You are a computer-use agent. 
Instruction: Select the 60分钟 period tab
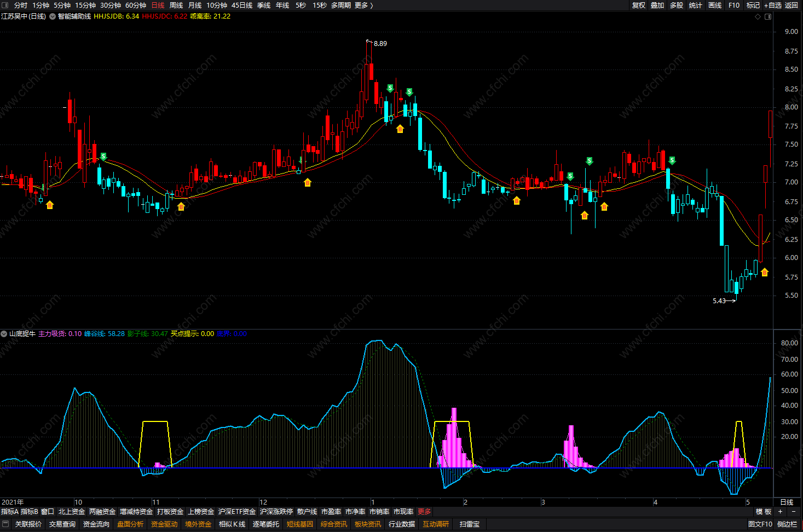(136, 5)
